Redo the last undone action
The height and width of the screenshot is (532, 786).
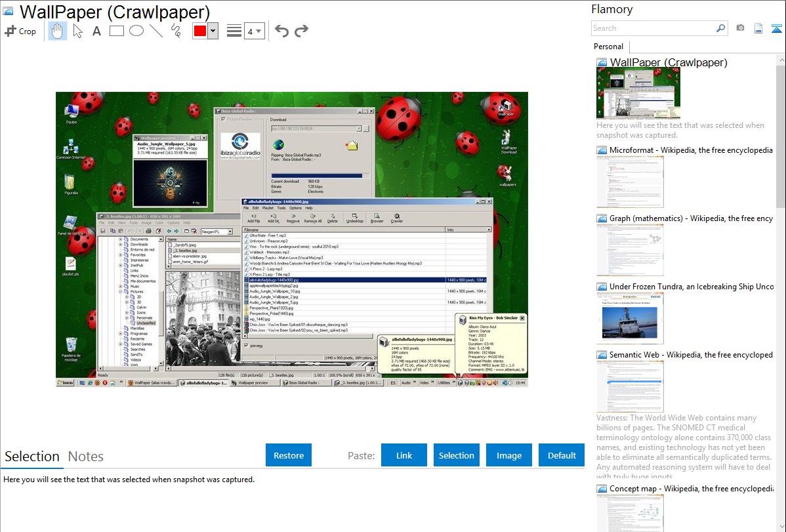[301, 31]
